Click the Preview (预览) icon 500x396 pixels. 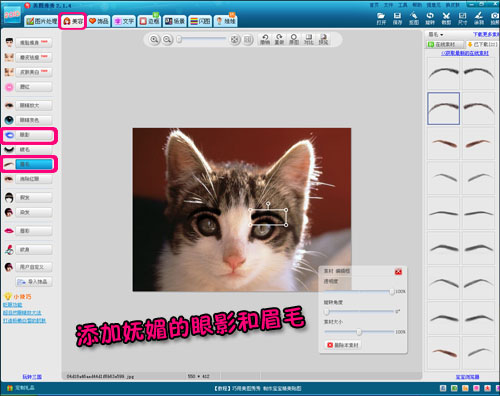click(x=323, y=39)
